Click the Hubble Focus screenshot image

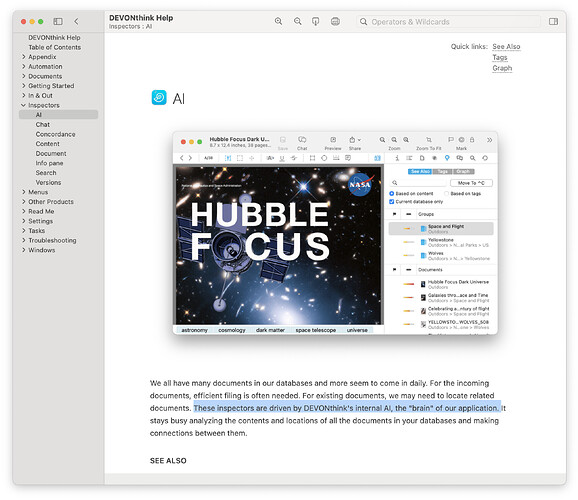point(335,233)
